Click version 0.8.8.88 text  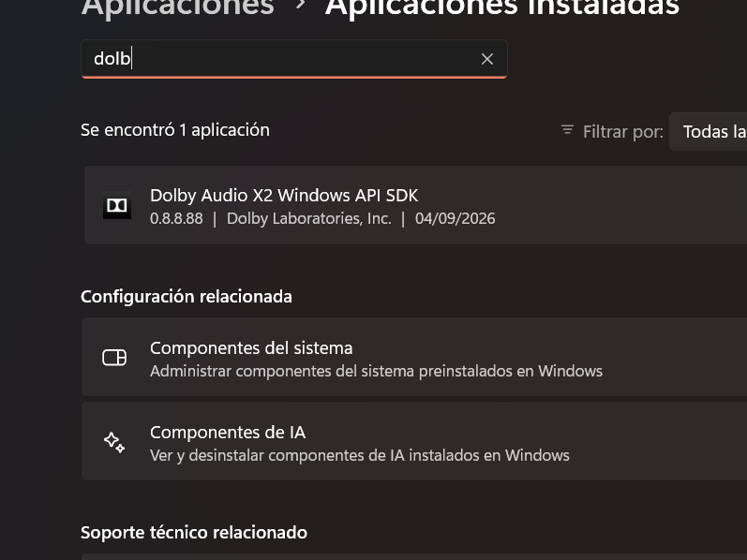[x=176, y=218]
